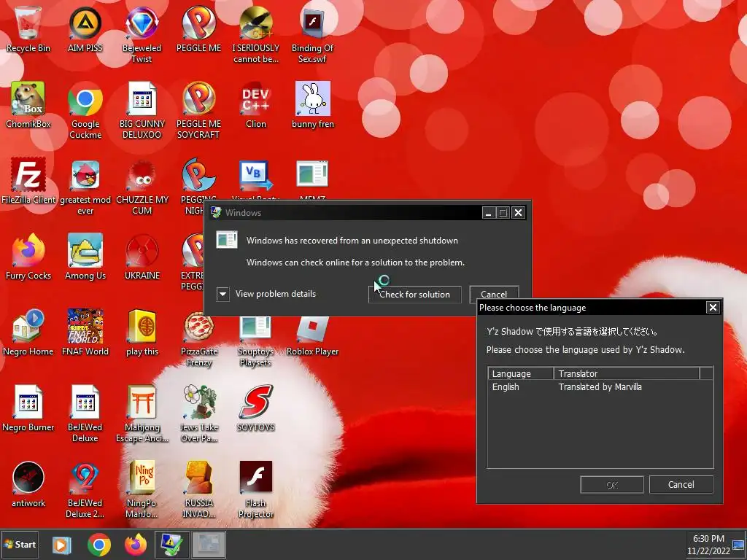Sort by the Language column header
747x560 pixels.
pyautogui.click(x=521, y=373)
